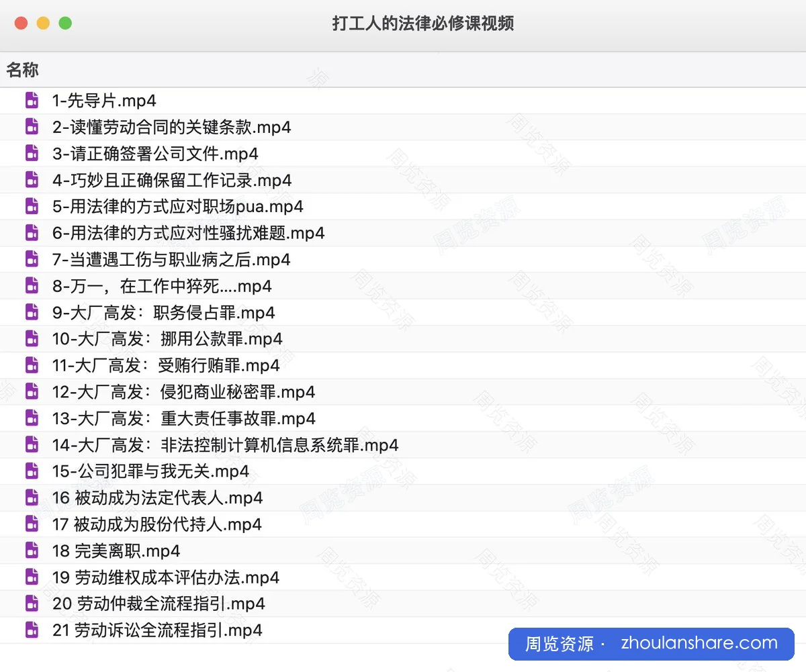The width and height of the screenshot is (806, 672).
Task: Click the video icon for 2-读懂劳动合同的关键条款.mp4
Action: click(32, 127)
